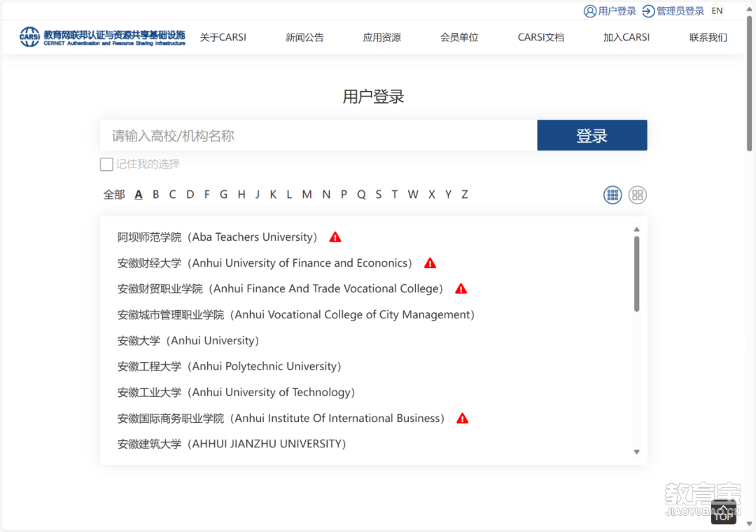Viewport: 756px width, 532px height.
Task: Choose 阿坝师范学院 (Aba Teachers University)
Action: [217, 237]
